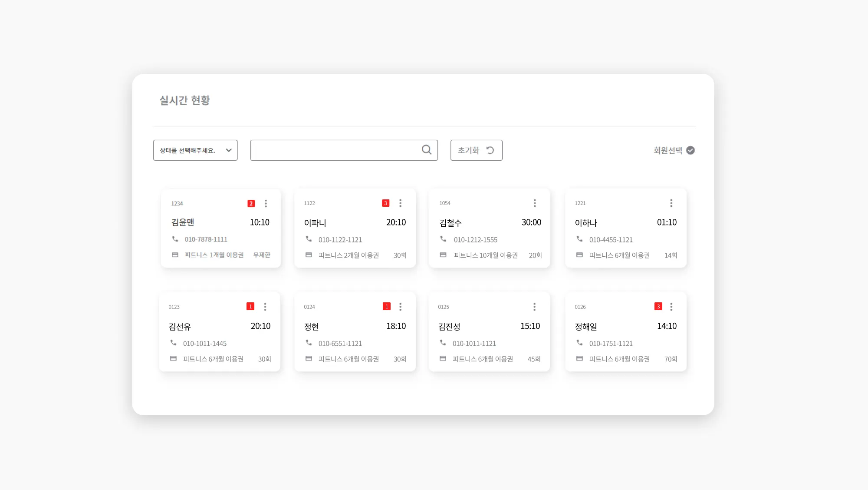This screenshot has height=490, width=868.
Task: Click red badge 2 on 김윤맨 card
Action: (x=251, y=203)
